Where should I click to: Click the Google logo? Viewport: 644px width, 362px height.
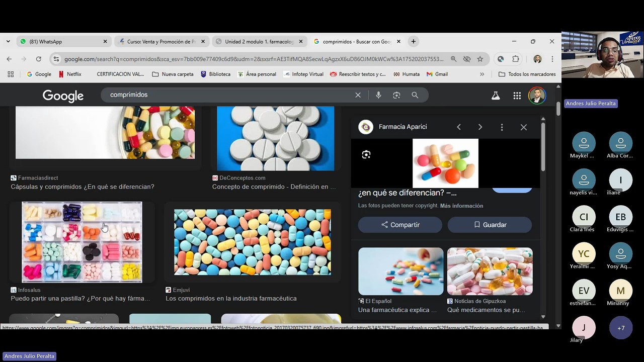[x=63, y=96]
